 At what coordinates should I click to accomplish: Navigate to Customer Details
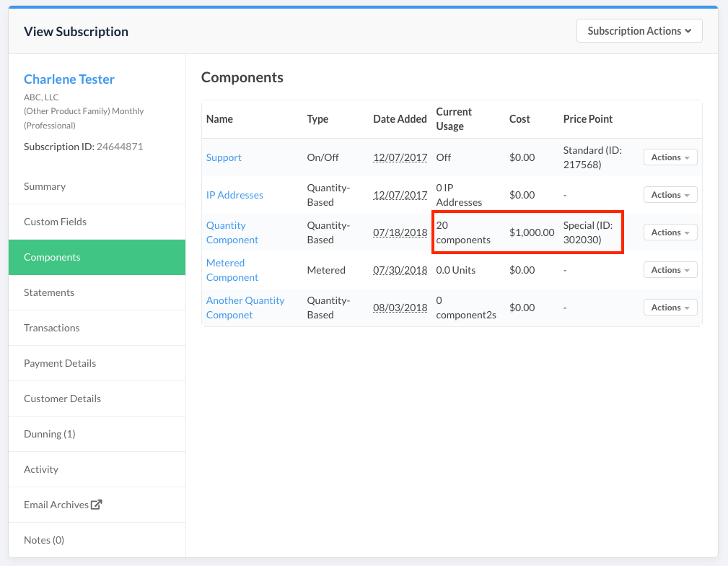[62, 399]
